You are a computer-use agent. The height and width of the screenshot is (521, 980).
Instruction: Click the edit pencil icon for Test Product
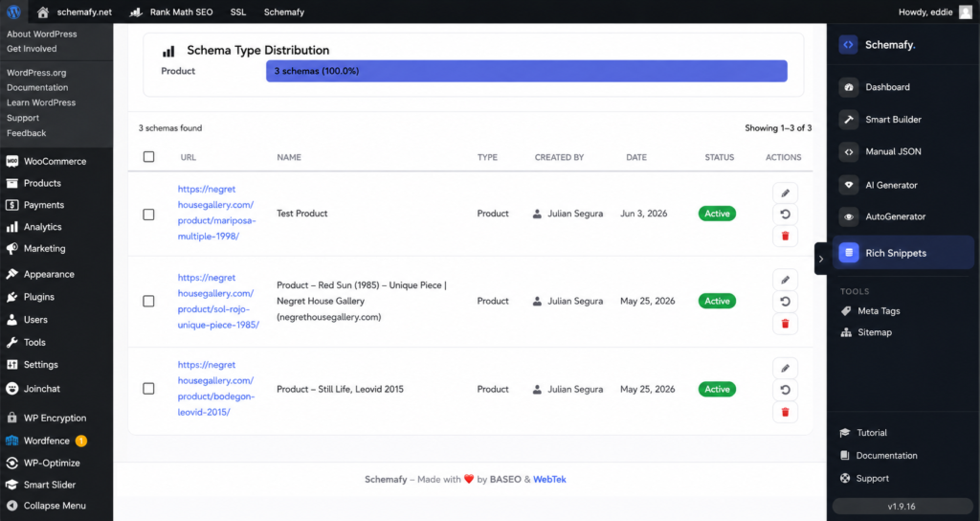(x=785, y=193)
